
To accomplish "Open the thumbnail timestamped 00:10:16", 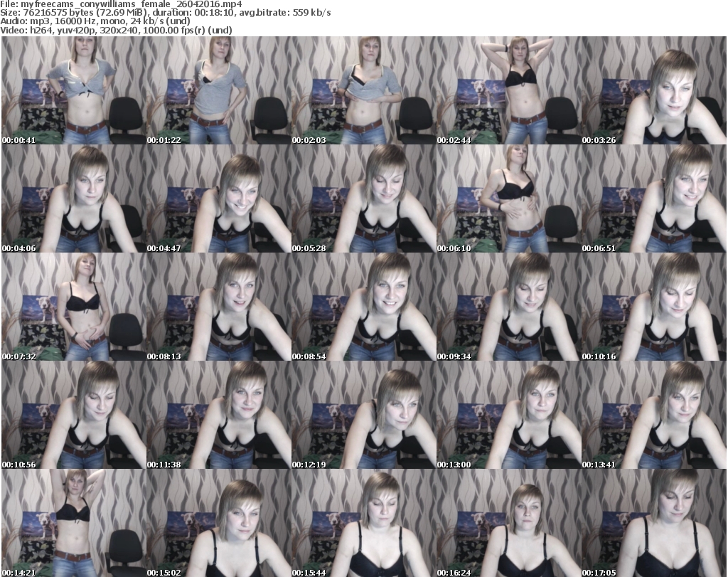I will [653, 307].
